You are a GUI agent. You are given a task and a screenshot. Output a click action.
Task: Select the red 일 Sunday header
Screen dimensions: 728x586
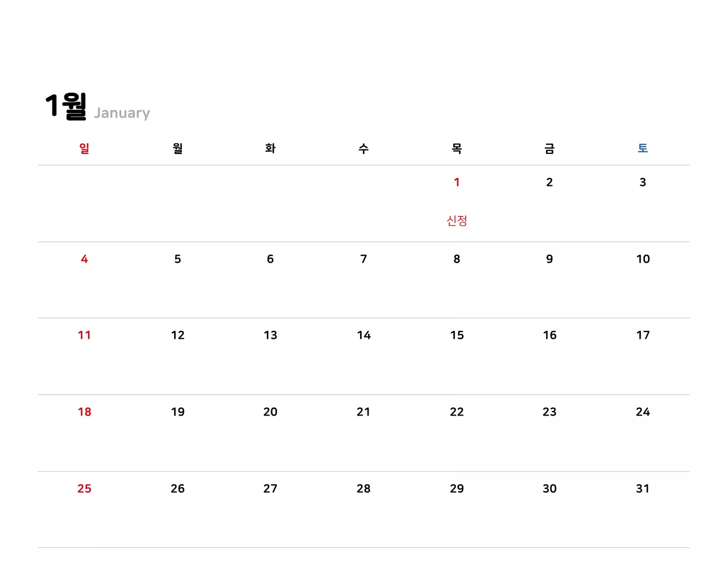coord(84,148)
